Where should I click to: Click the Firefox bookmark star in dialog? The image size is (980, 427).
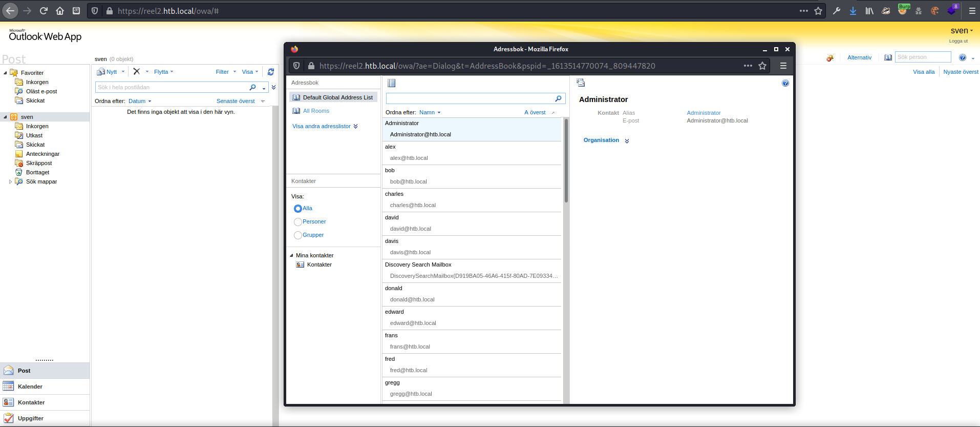click(x=762, y=66)
